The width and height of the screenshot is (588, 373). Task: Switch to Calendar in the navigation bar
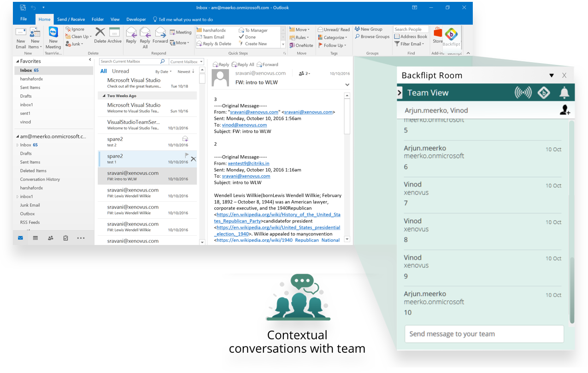point(35,238)
